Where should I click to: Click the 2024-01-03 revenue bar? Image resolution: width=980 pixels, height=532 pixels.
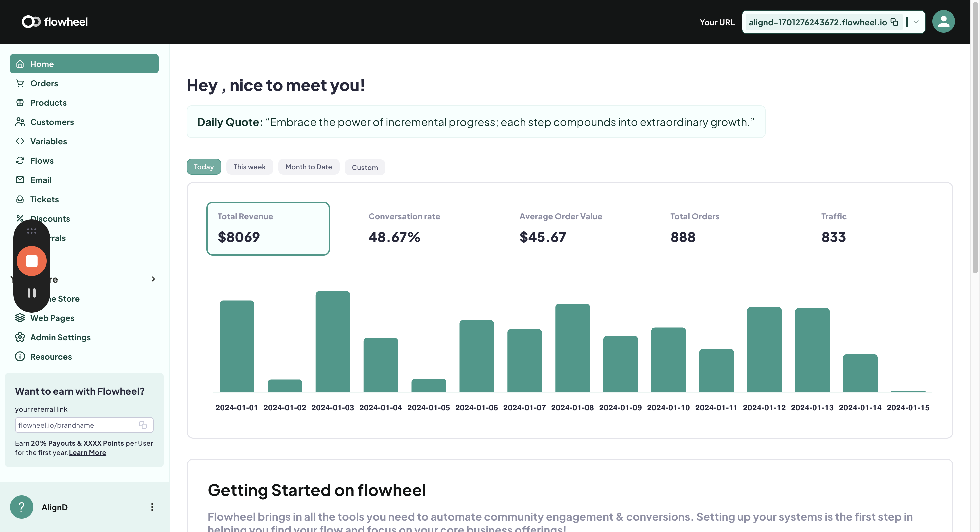[333, 342]
